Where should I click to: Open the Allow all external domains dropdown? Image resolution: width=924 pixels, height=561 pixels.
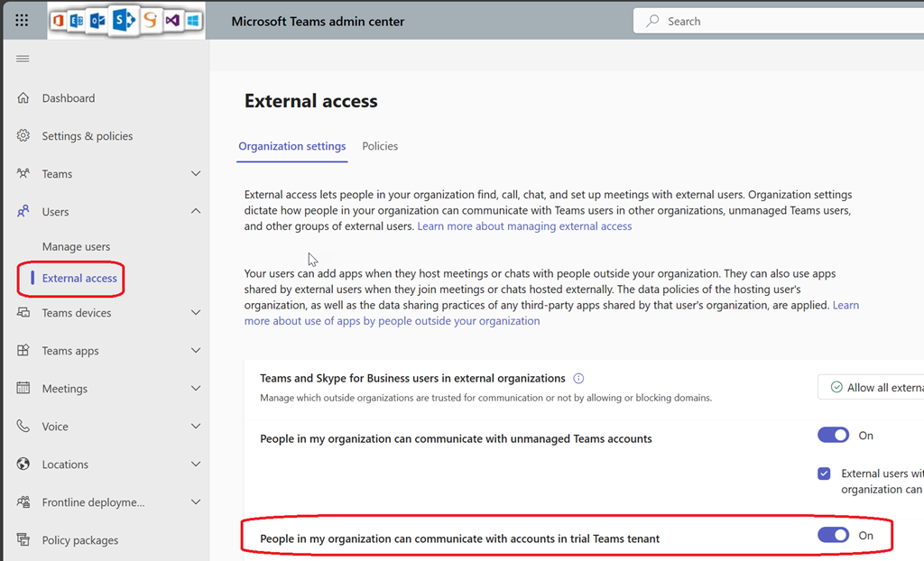coord(871,388)
